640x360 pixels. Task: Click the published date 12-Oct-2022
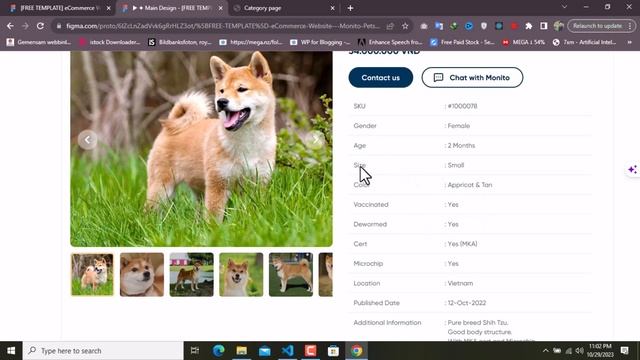467,303
